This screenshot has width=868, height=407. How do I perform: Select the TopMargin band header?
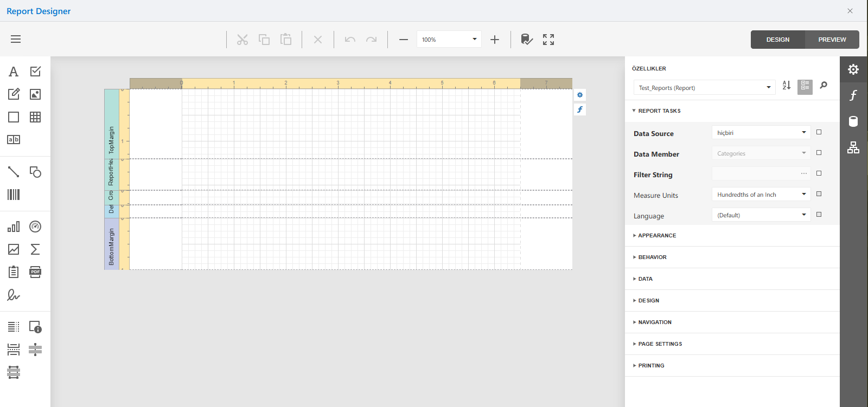click(x=112, y=124)
